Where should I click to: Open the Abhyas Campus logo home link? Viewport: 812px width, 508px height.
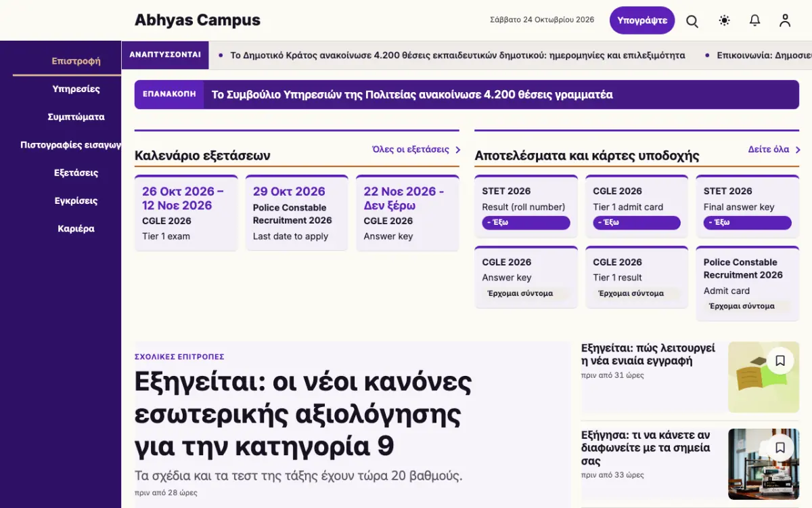[198, 20]
